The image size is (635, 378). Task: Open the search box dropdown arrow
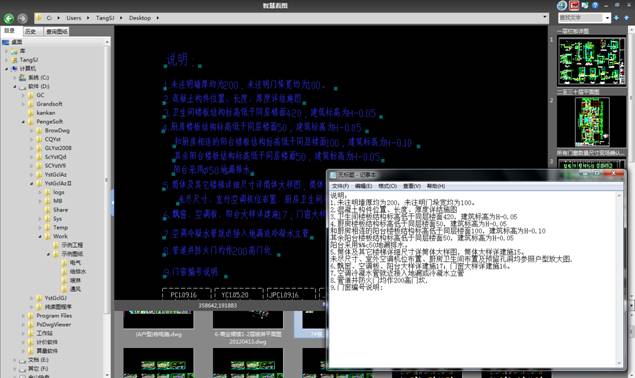607,18
